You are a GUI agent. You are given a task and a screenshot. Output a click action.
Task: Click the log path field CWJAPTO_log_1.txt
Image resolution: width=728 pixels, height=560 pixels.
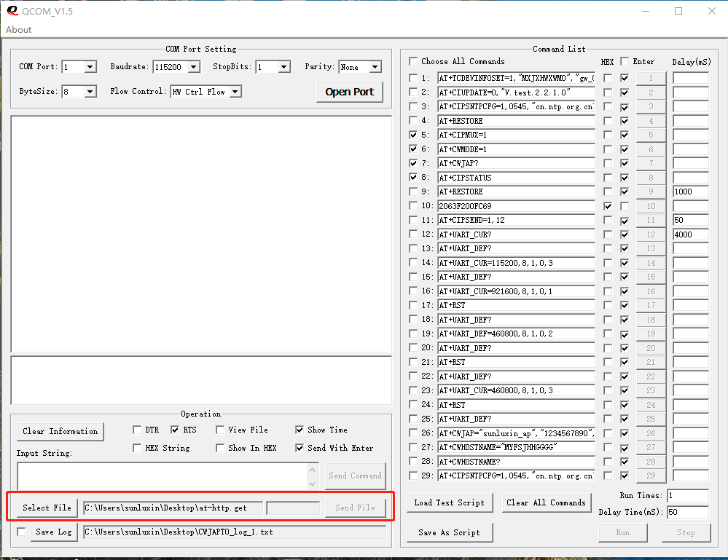click(235, 532)
